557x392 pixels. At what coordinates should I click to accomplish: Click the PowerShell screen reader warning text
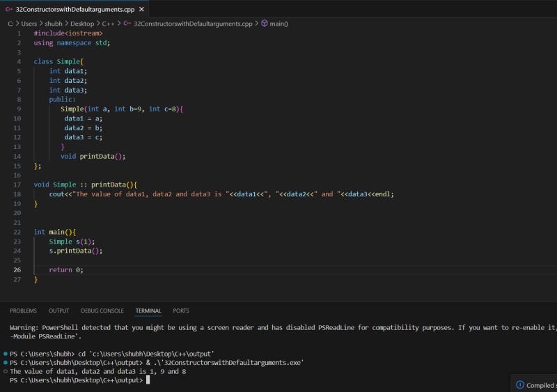[x=283, y=331]
